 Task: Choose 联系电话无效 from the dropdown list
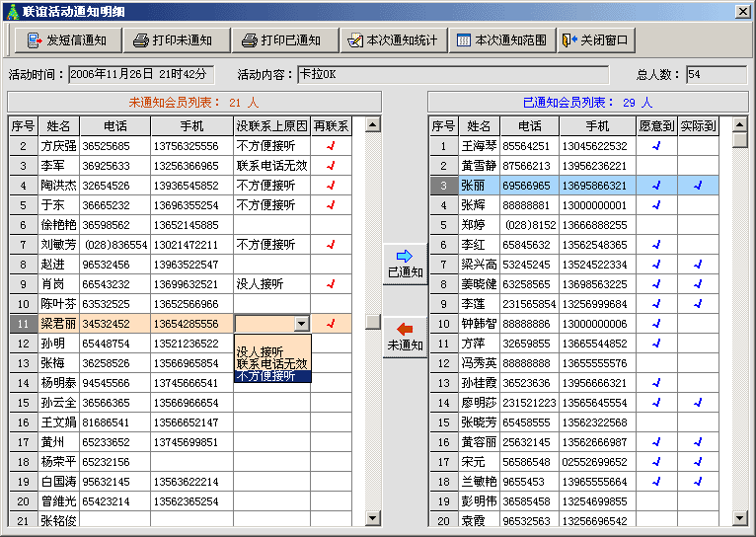(271, 363)
